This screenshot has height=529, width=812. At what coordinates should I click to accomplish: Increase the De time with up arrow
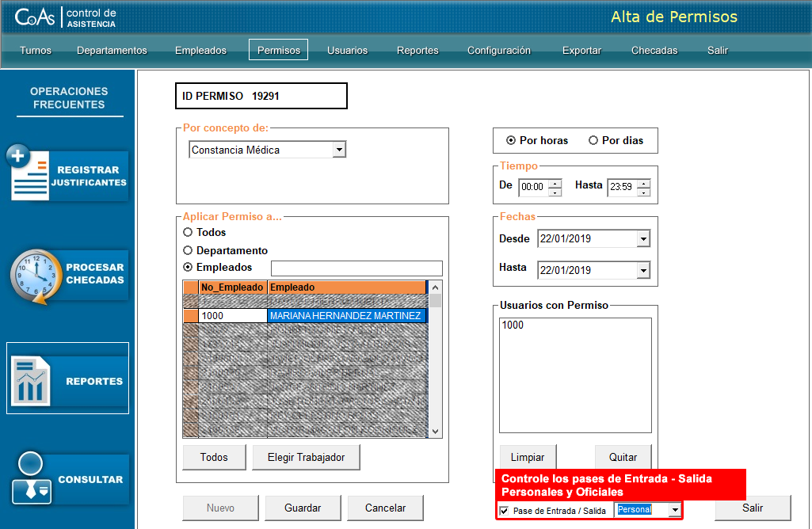click(555, 183)
